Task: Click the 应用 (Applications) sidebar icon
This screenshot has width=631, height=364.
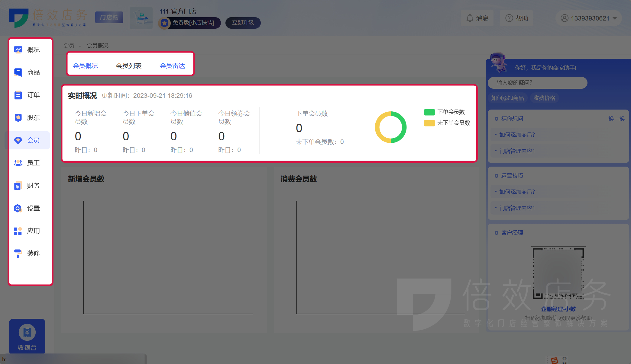Action: [28, 230]
